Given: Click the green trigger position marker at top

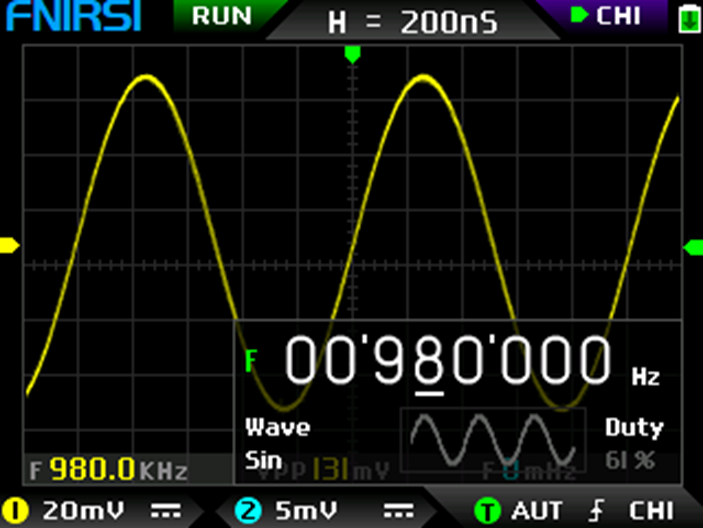Looking at the screenshot, I should [x=351, y=53].
